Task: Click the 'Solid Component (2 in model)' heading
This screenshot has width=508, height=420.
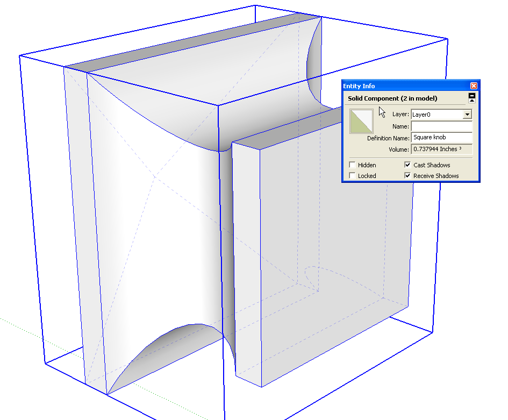Action: [392, 98]
